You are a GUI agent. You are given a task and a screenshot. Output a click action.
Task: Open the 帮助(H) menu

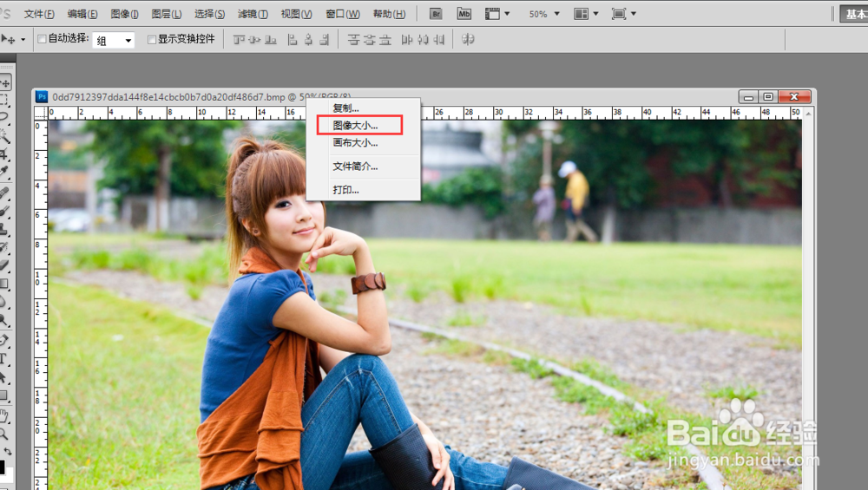[x=389, y=14]
